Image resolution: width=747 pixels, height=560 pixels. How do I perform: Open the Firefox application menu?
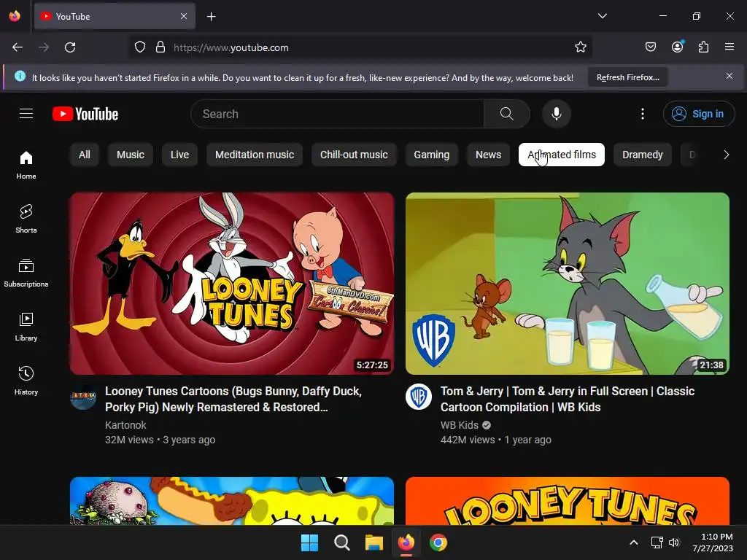(729, 47)
